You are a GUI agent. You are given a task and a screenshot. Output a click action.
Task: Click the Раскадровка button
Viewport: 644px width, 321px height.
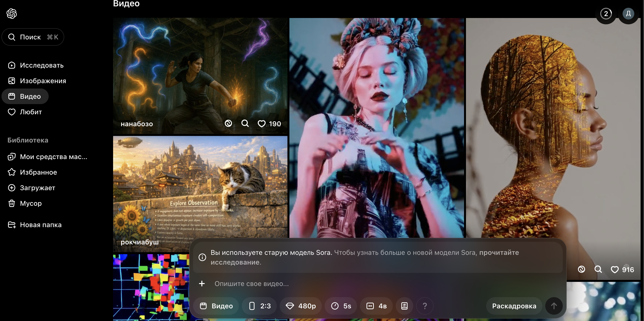514,306
